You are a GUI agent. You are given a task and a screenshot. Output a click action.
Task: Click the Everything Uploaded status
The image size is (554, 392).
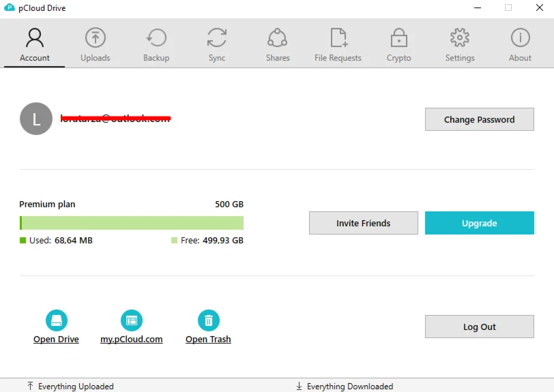pos(76,387)
